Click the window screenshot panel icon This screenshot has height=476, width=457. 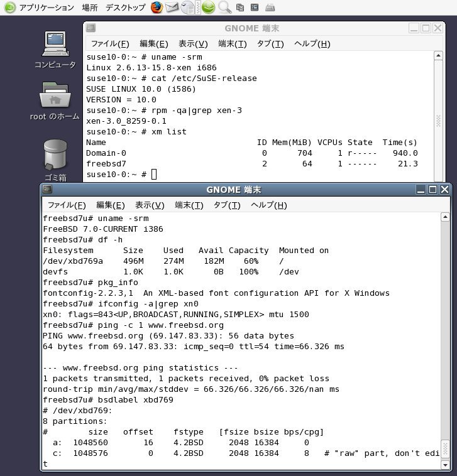click(255, 8)
